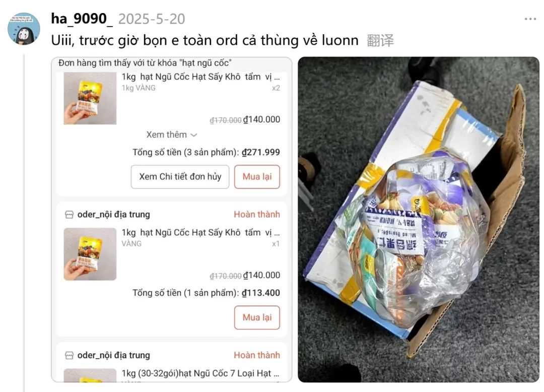Screen dimensions: 544x392
Task: Open ha_9090_ profile avatar
Action: [24, 29]
